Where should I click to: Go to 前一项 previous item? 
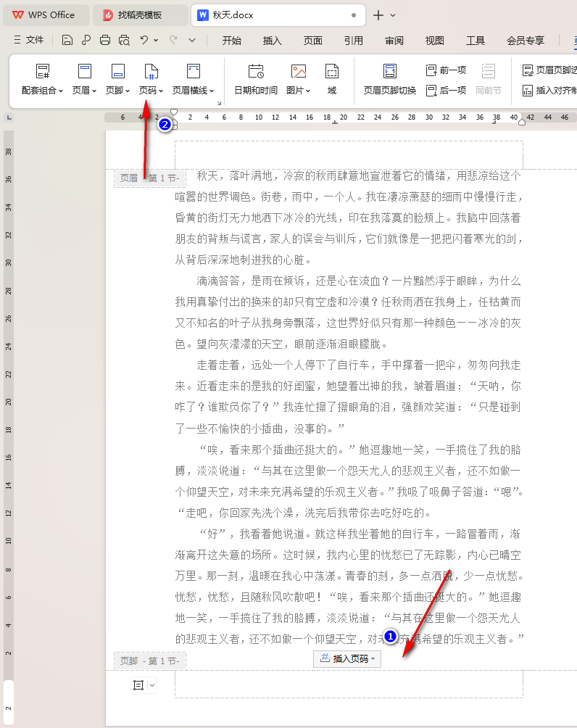click(446, 70)
